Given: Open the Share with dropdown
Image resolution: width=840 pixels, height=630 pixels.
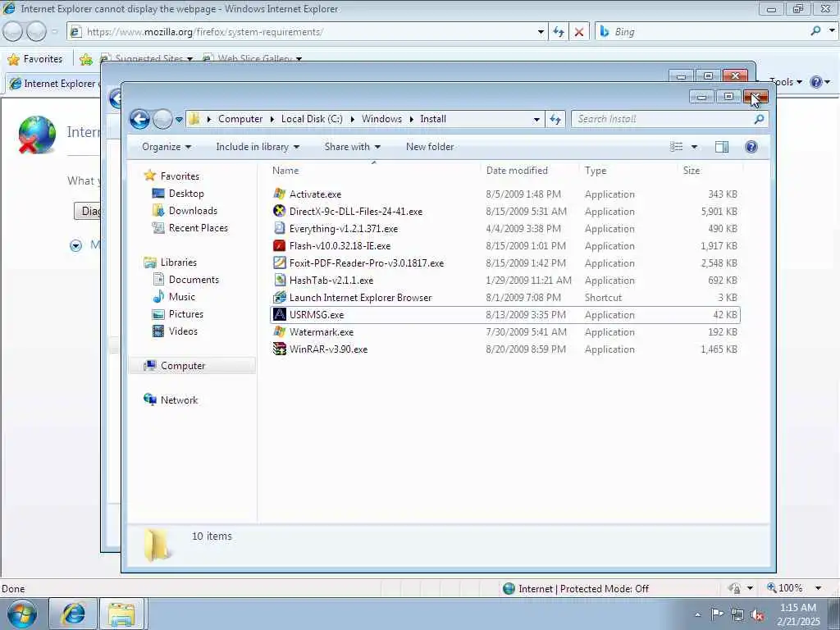Looking at the screenshot, I should (x=352, y=147).
